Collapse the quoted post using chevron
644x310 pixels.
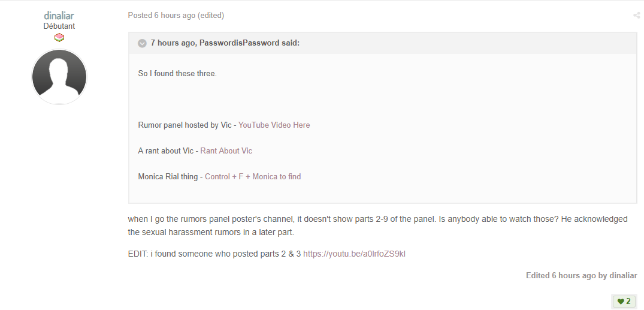(142, 43)
